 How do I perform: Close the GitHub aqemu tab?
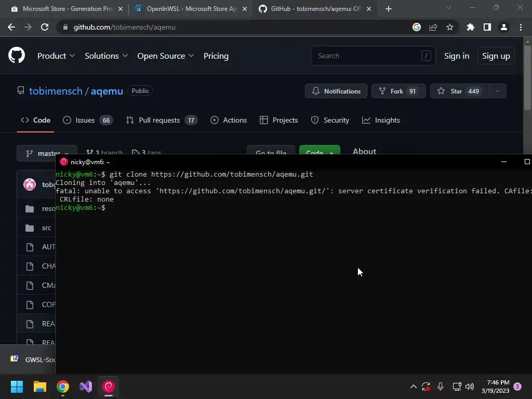pyautogui.click(x=369, y=9)
